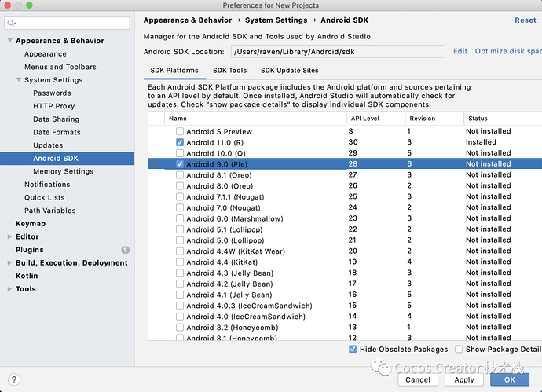
Task: Click the help question mark icon
Action: coord(14,379)
